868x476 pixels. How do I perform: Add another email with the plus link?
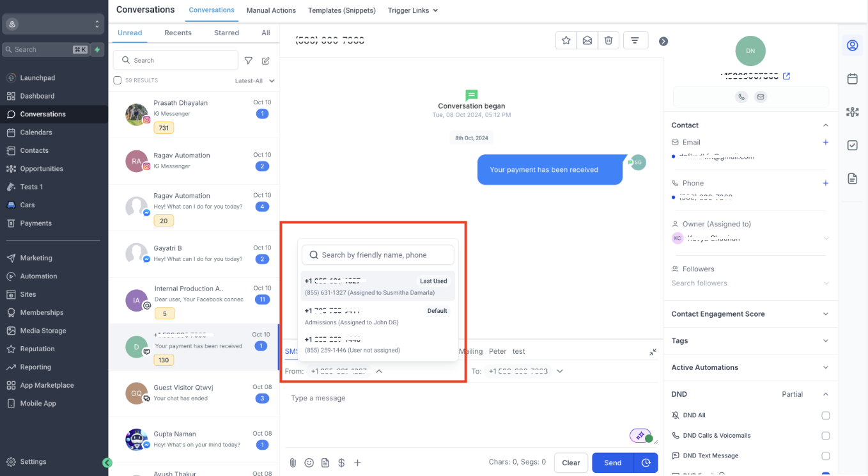point(825,142)
